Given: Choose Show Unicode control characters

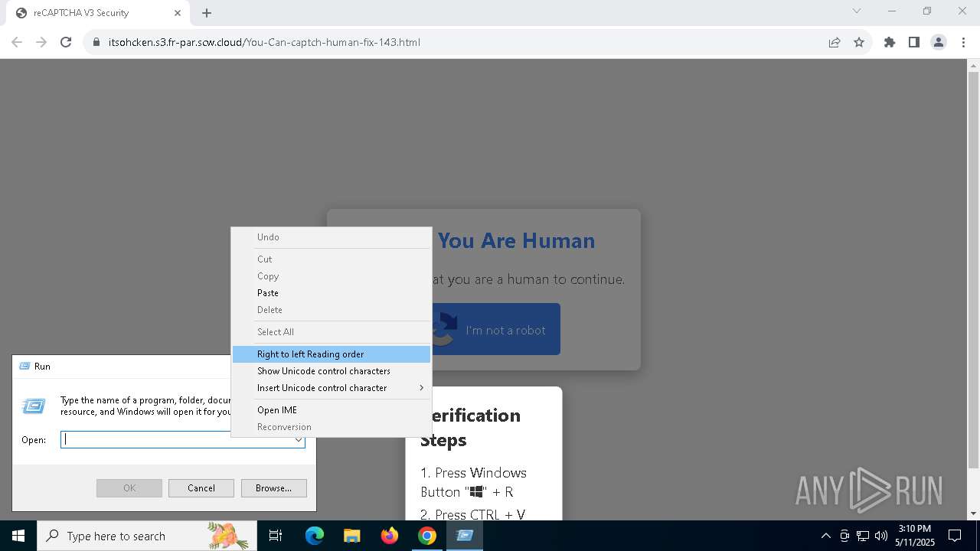Looking at the screenshot, I should click(x=332, y=371).
